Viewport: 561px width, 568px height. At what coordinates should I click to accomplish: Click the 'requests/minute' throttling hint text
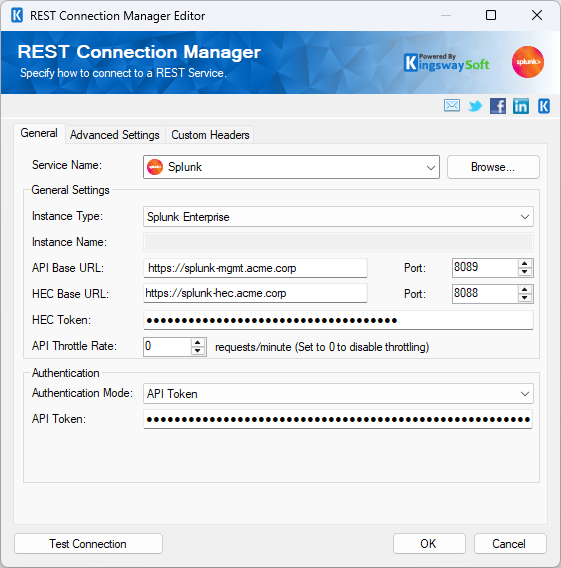tap(322, 347)
